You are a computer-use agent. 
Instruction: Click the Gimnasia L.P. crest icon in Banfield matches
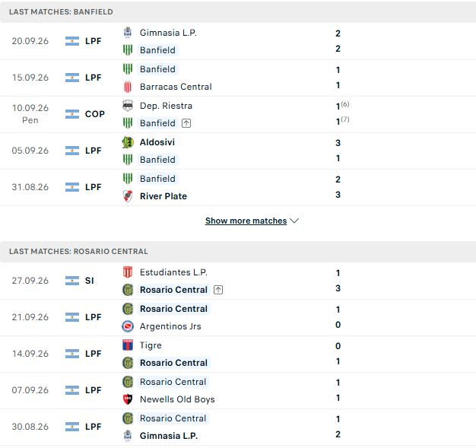(128, 33)
